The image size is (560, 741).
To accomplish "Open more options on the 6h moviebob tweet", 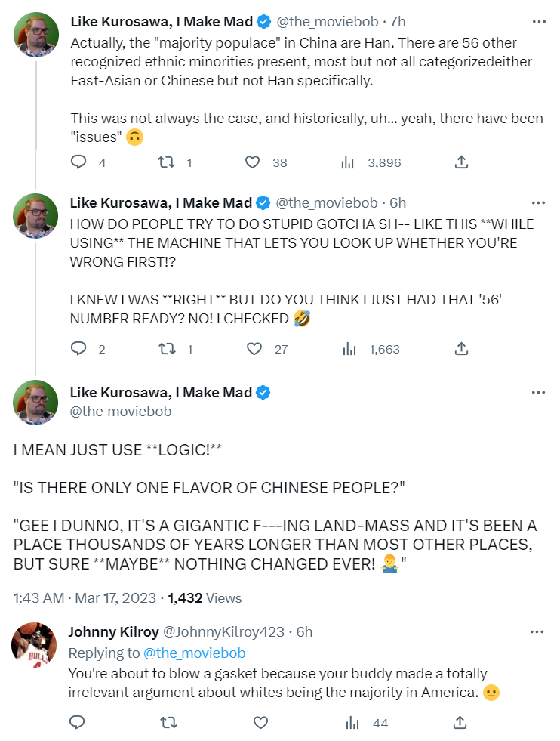I will click(x=538, y=202).
